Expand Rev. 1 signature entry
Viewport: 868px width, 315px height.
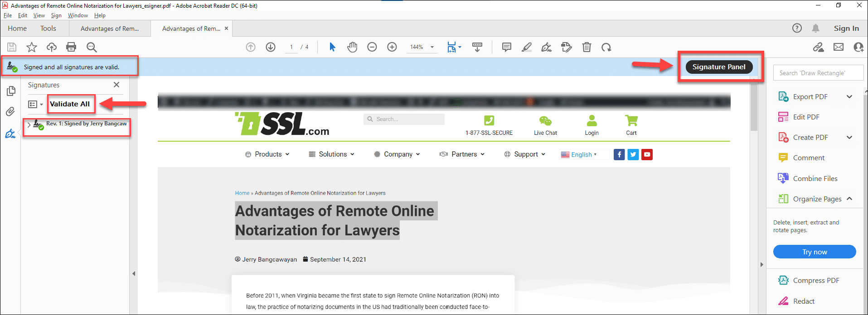point(29,124)
